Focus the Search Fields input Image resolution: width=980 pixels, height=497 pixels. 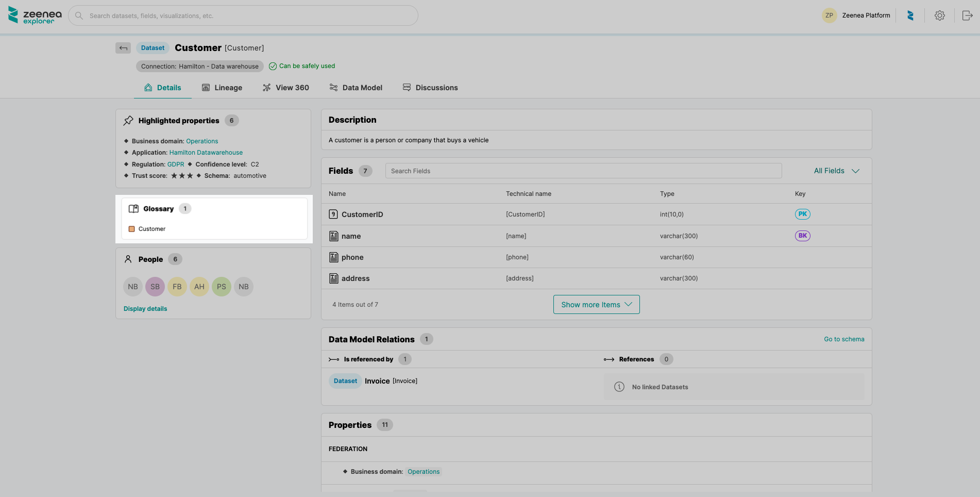point(584,171)
